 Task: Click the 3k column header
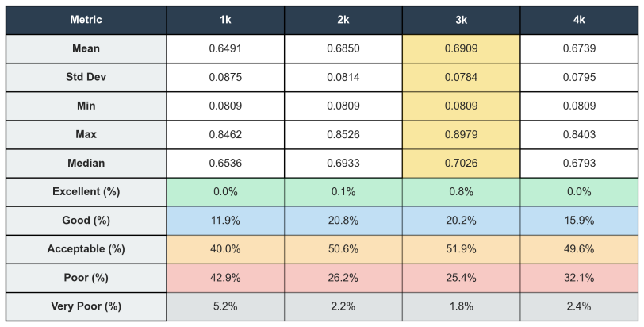click(x=462, y=20)
